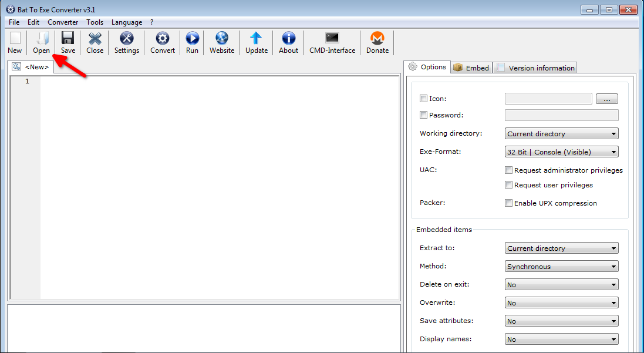This screenshot has height=353, width=644.
Task: Open the File menu
Action: pyautogui.click(x=14, y=22)
